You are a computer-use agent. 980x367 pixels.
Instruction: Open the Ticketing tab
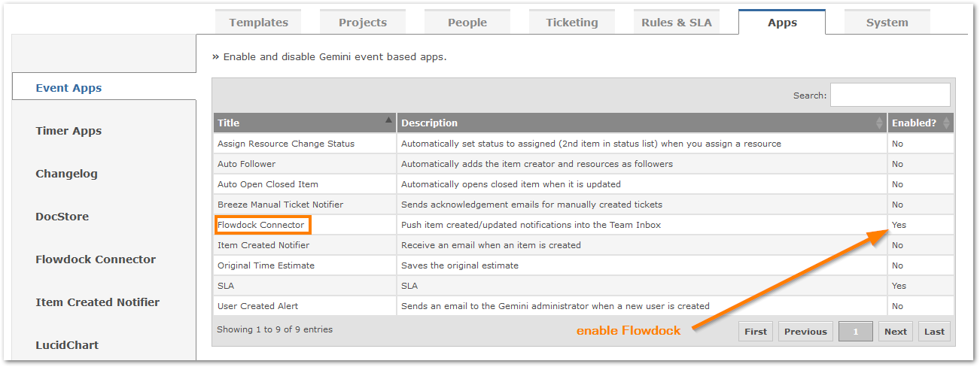[572, 23]
